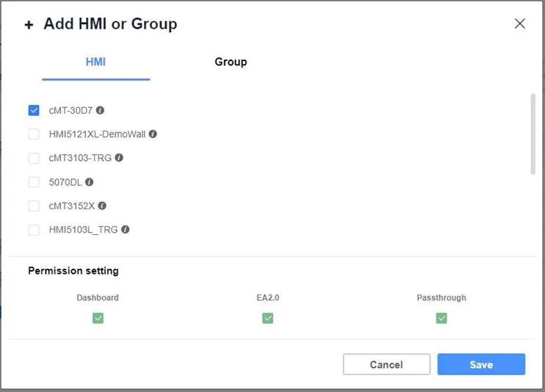Check the HMI5121XL-DemoWall checkbox

coord(34,134)
